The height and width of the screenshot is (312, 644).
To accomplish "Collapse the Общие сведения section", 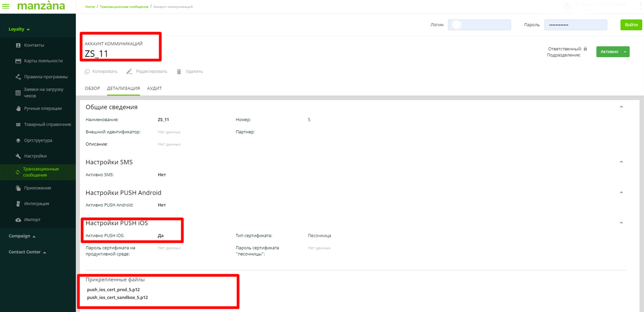I will (621, 107).
